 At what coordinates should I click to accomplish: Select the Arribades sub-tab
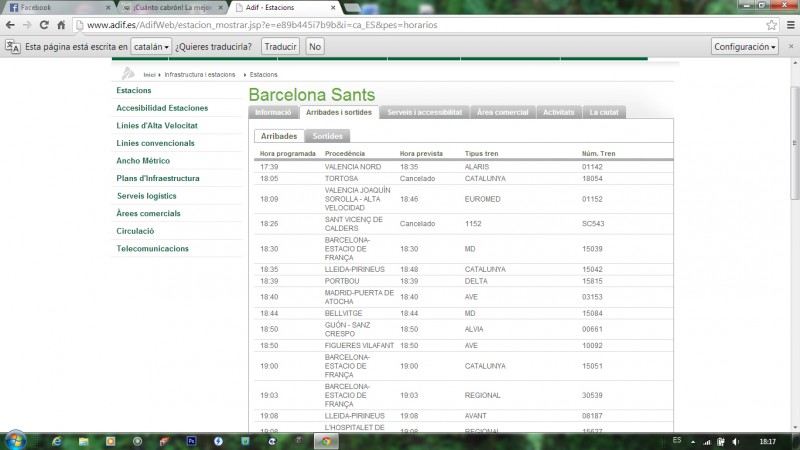point(279,136)
